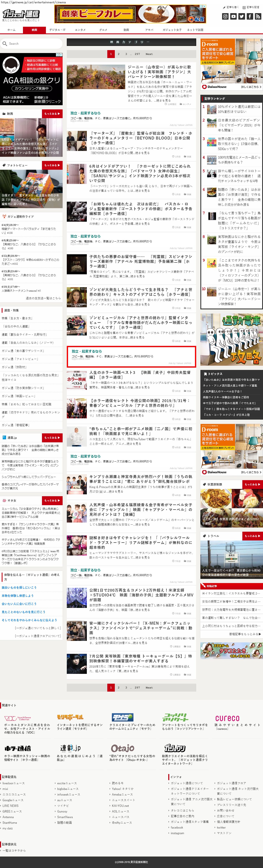Open the Twitter icon in the header
The height and width of the screenshot is (868, 263).
[x=242, y=16]
